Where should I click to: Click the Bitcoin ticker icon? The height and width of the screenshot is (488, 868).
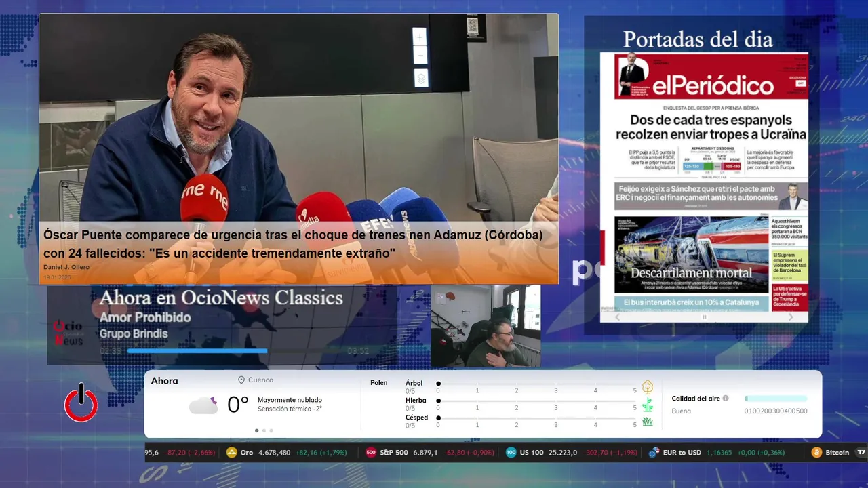click(x=816, y=453)
